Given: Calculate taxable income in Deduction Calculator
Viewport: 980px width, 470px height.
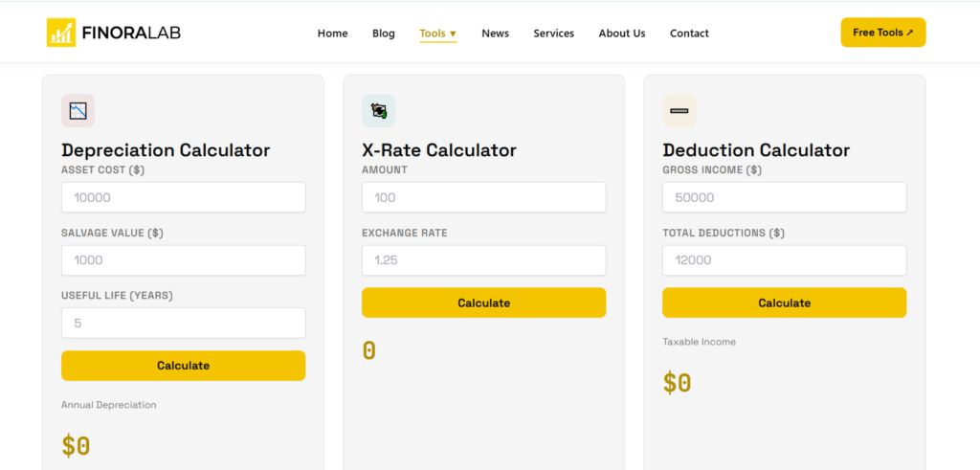Looking at the screenshot, I should [785, 303].
